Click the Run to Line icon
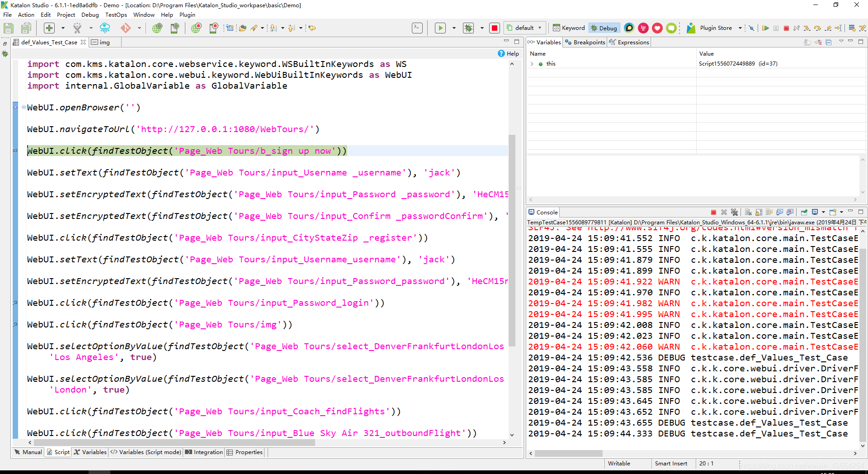Viewport: 868px width, 474px height. pos(838,28)
